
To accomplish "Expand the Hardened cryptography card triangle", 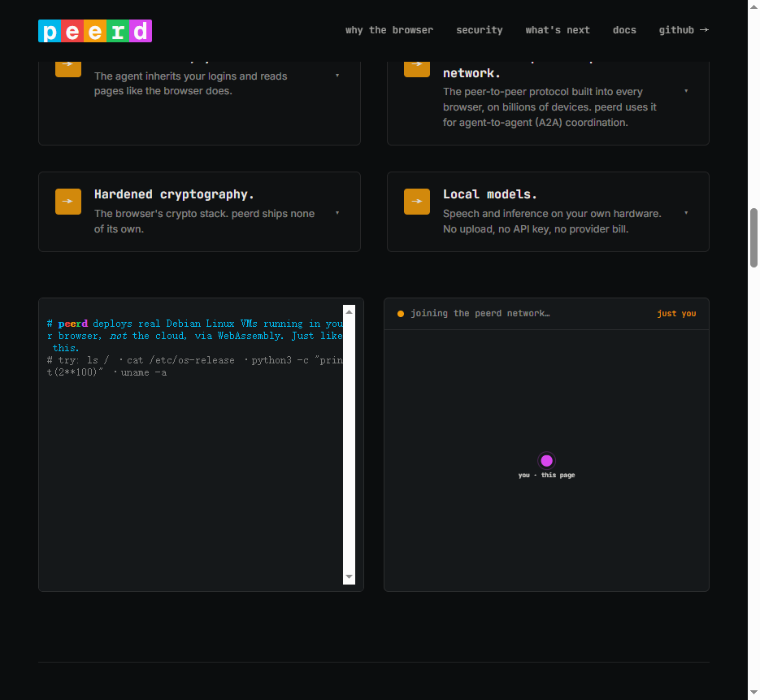I will pos(337,213).
